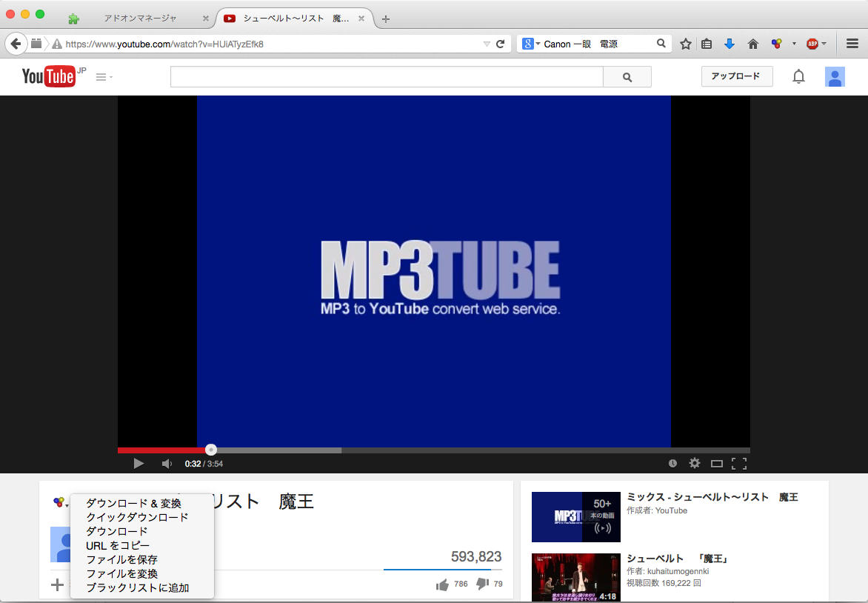Open the account avatar icon
868x603 pixels.
pos(835,76)
